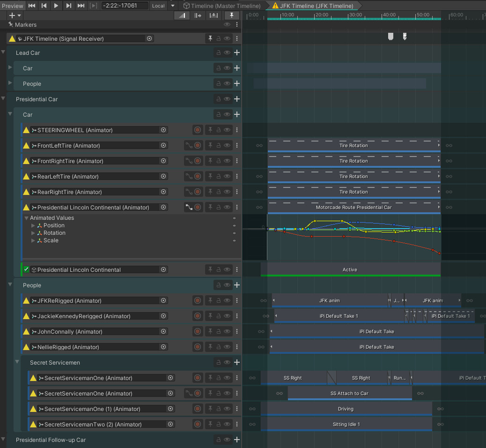Switch to Timeline (Master Timeline) breadcrumb
The image size is (486, 448).
pos(222,6)
